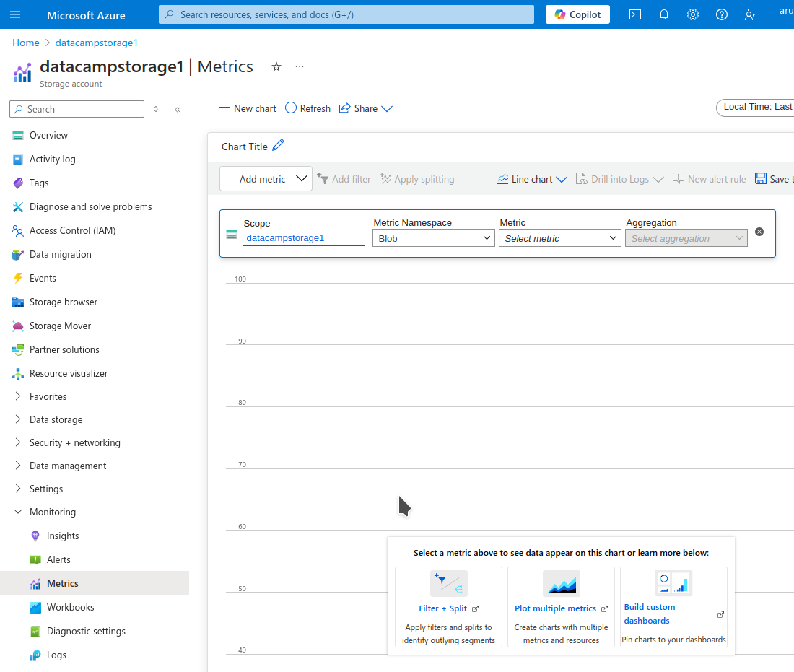Open the Select metric dropdown
794x672 pixels.
[559, 238]
